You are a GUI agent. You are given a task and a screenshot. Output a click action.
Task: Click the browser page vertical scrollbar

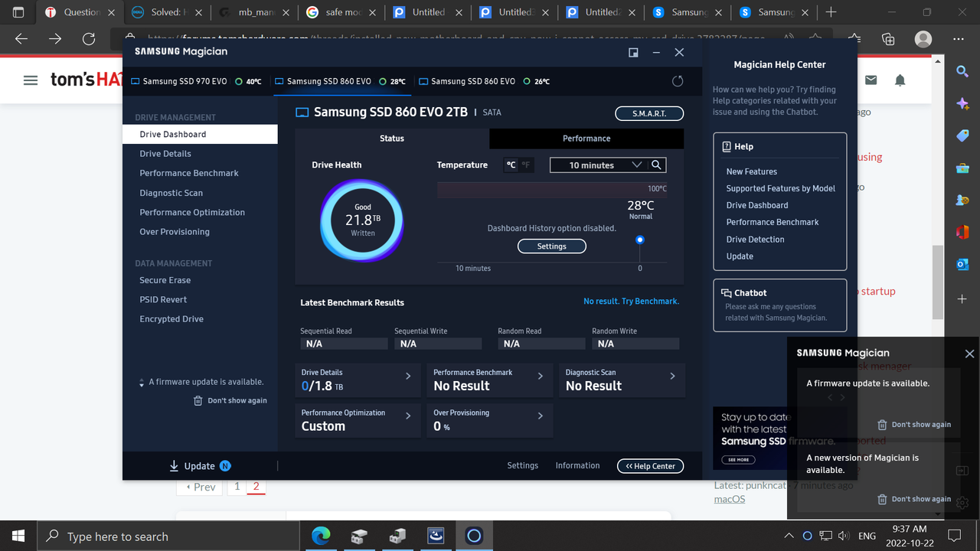click(x=938, y=282)
